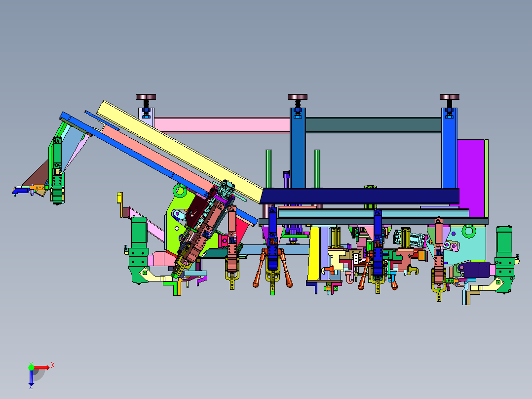
Task: Pick the middle top adjustment knob
Action: (298, 97)
